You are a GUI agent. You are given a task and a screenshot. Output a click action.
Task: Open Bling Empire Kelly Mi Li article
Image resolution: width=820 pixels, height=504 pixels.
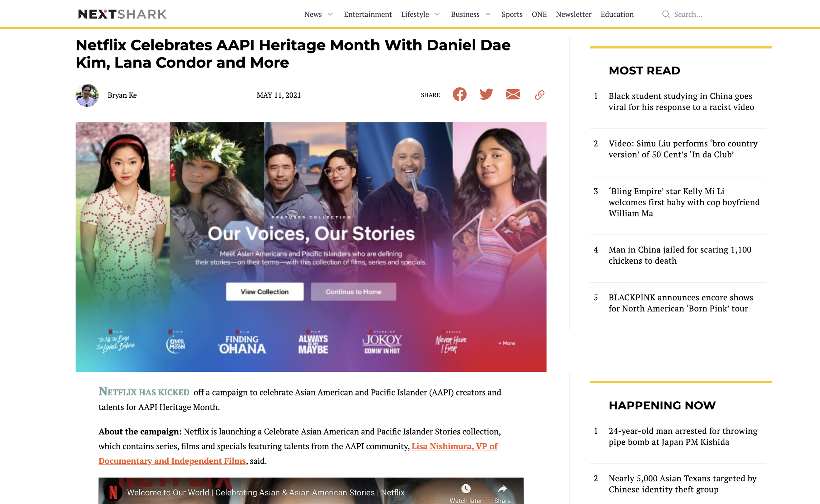click(x=684, y=202)
